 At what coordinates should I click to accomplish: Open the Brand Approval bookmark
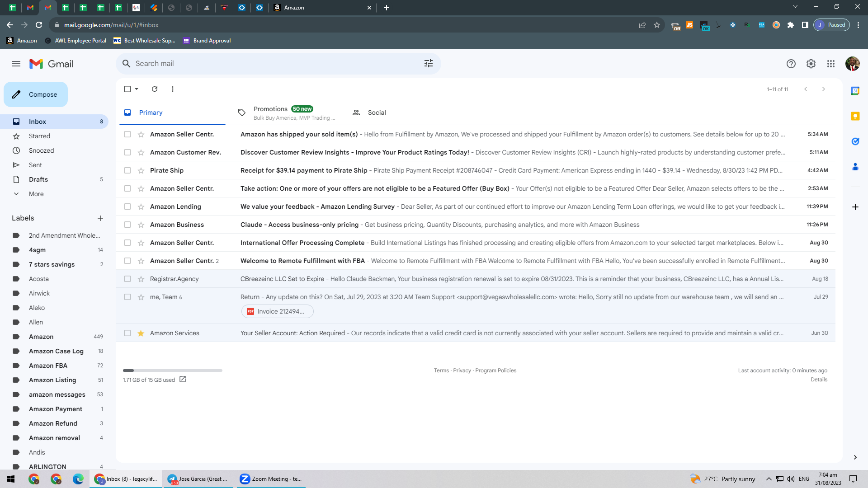tap(207, 41)
